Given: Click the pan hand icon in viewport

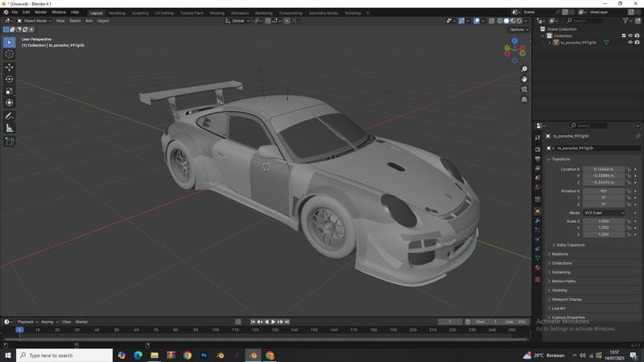Looking at the screenshot, I should coord(524,79).
